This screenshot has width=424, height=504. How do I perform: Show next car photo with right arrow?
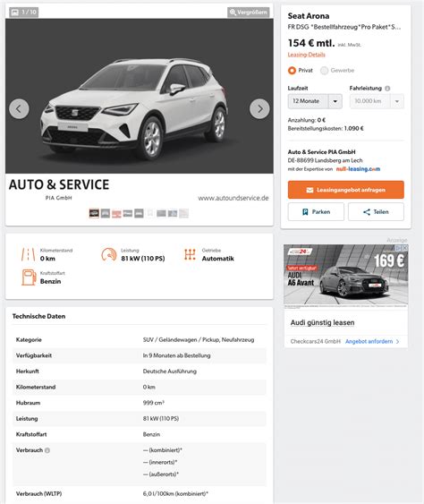tap(259, 109)
